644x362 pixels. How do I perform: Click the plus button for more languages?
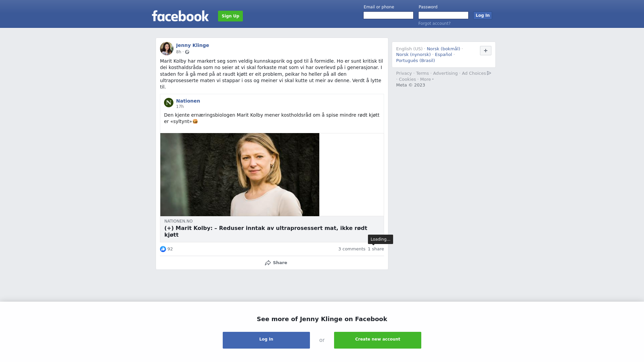(x=486, y=51)
